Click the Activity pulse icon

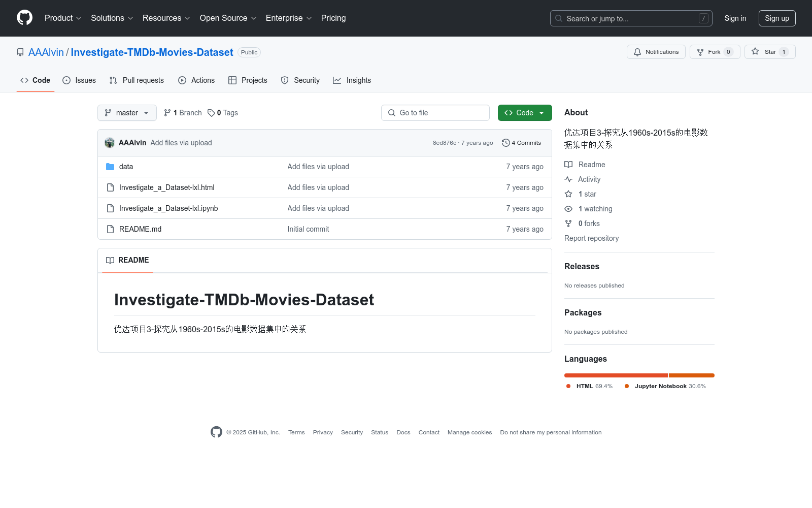pos(568,179)
